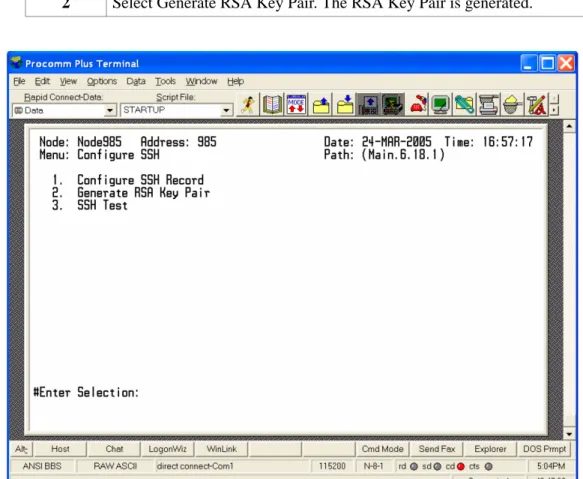583x479 pixels.
Task: Click the printer capture toolbar icon
Action: (489, 104)
